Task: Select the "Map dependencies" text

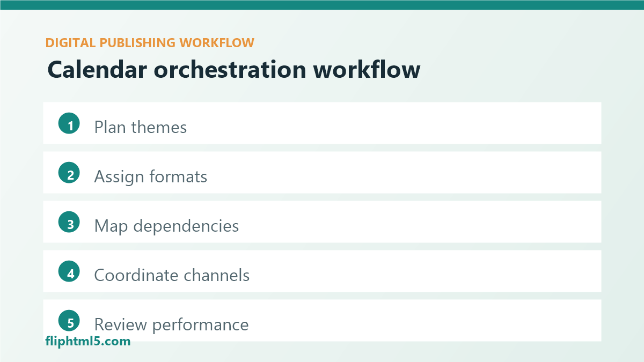Action: (167, 226)
